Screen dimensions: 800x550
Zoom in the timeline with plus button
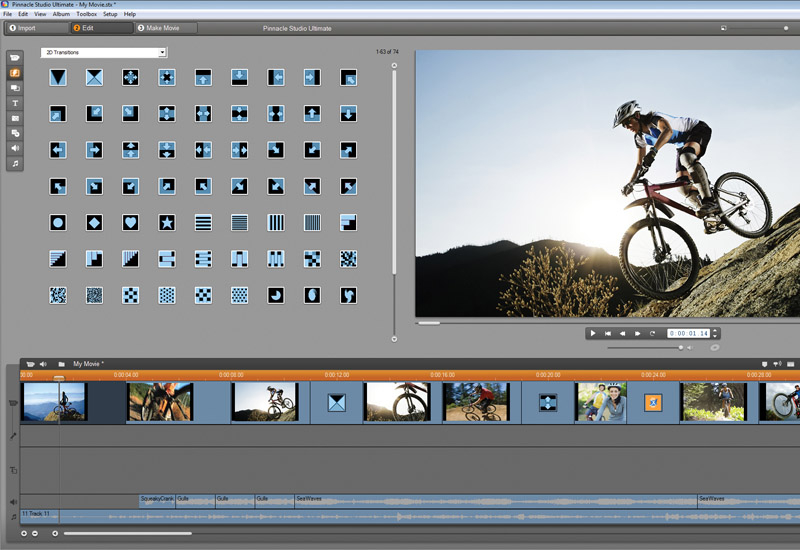click(24, 534)
